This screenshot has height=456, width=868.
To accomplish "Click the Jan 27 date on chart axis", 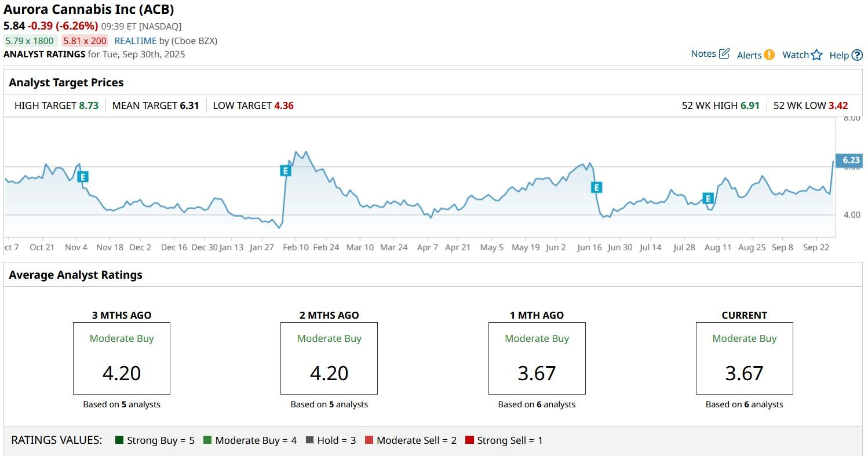I will (x=261, y=247).
